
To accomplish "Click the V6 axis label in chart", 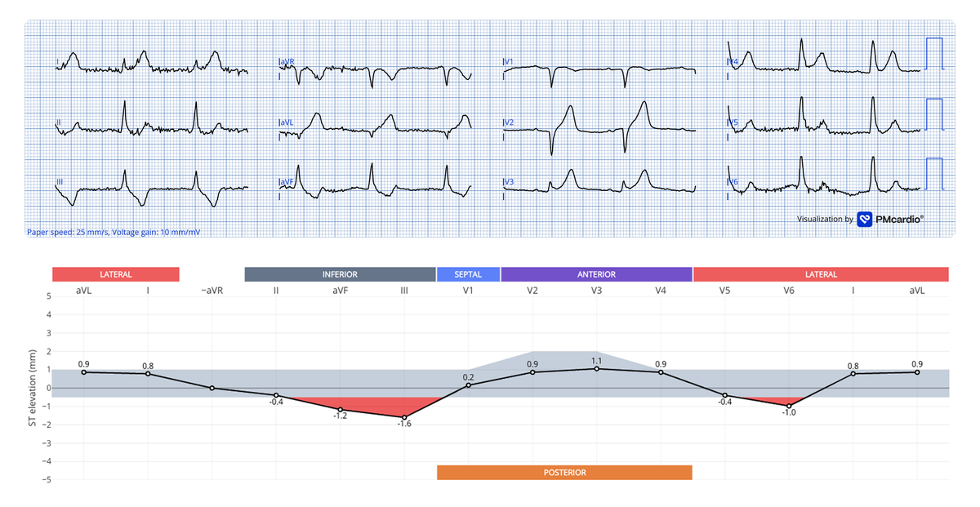I will (x=789, y=290).
